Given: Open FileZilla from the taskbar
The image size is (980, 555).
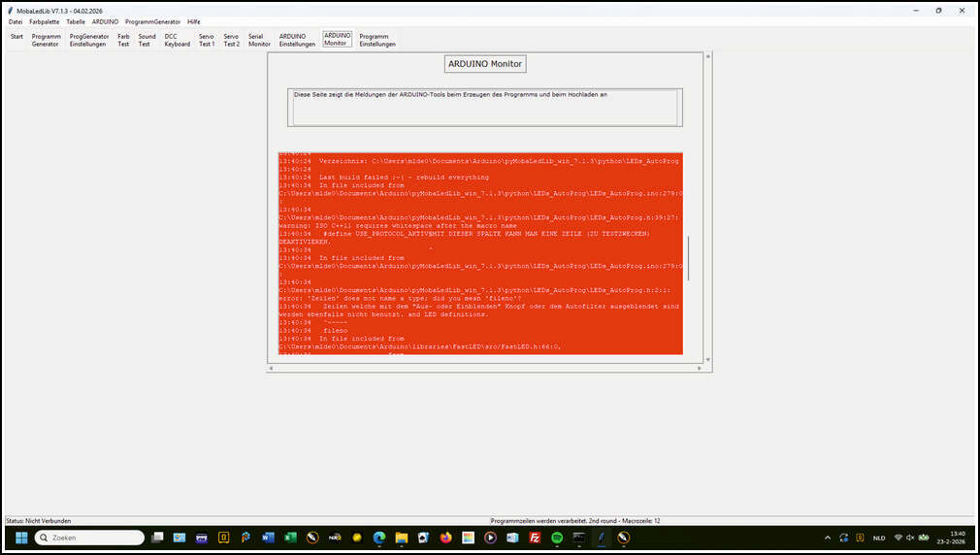Looking at the screenshot, I should pos(535,537).
